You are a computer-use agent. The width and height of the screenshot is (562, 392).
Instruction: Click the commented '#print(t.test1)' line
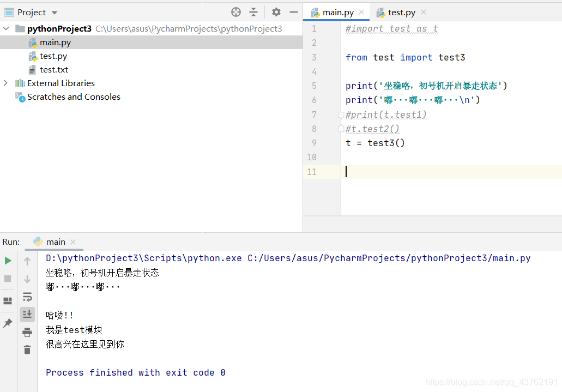click(x=386, y=115)
